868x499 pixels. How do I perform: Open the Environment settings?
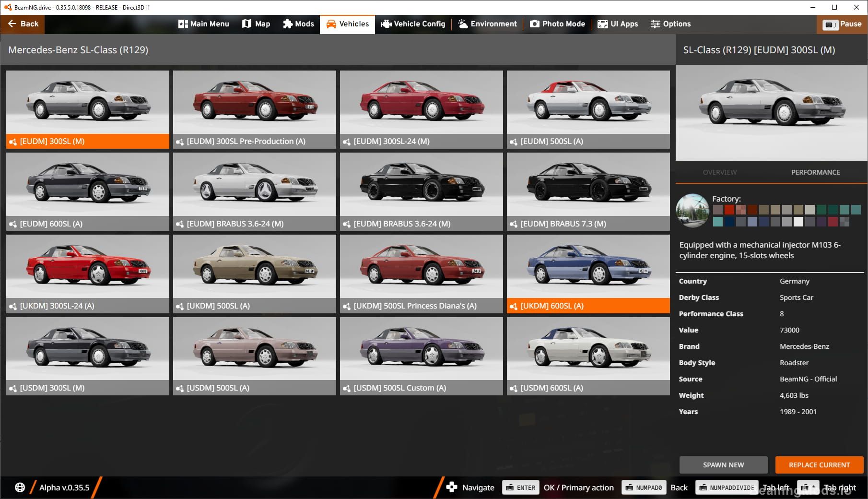(x=487, y=24)
